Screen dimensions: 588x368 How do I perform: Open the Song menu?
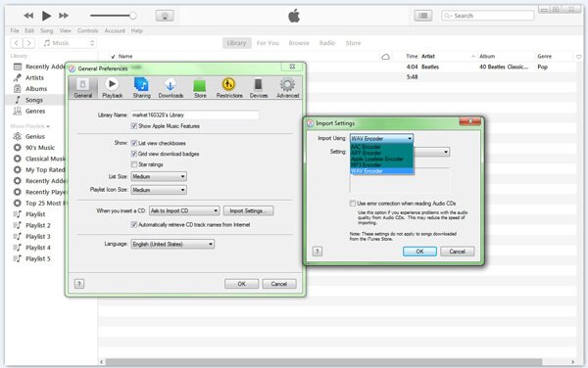point(47,30)
